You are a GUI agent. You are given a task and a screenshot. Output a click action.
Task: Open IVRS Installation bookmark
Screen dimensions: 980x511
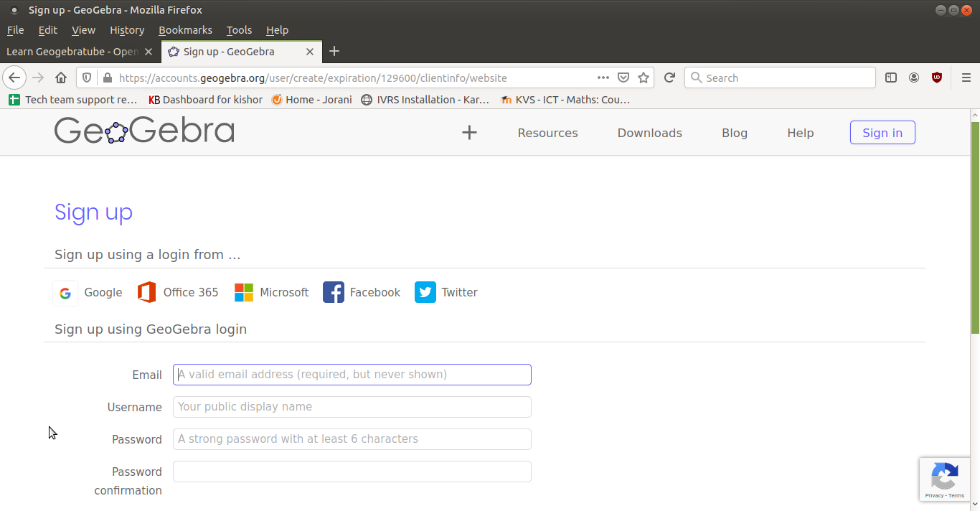[x=425, y=100]
